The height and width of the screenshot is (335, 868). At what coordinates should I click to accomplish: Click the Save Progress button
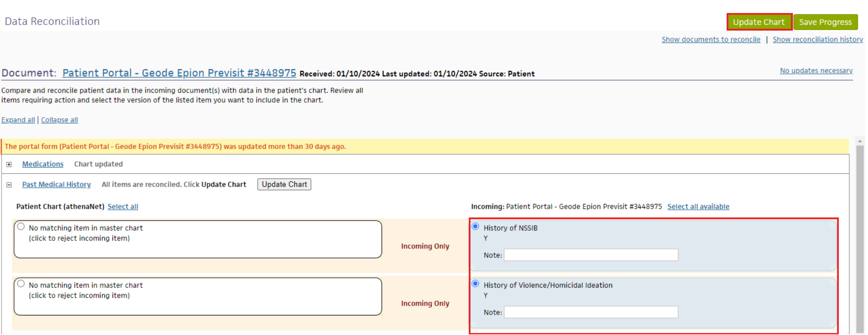click(825, 22)
